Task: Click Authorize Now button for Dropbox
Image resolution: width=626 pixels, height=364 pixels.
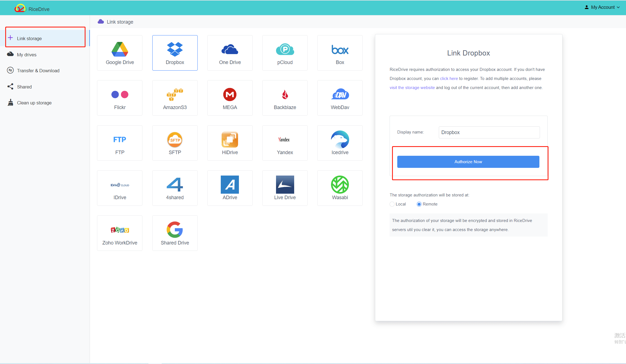Action: pos(468,162)
